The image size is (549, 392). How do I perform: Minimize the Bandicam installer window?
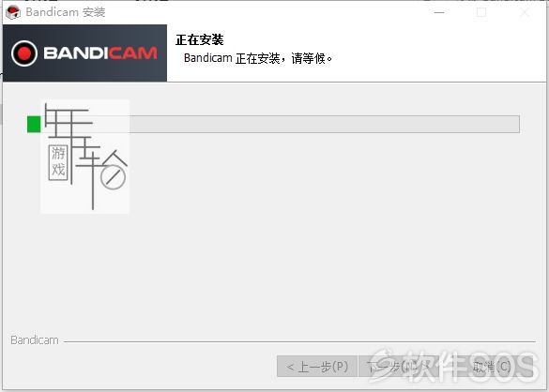[439, 12]
